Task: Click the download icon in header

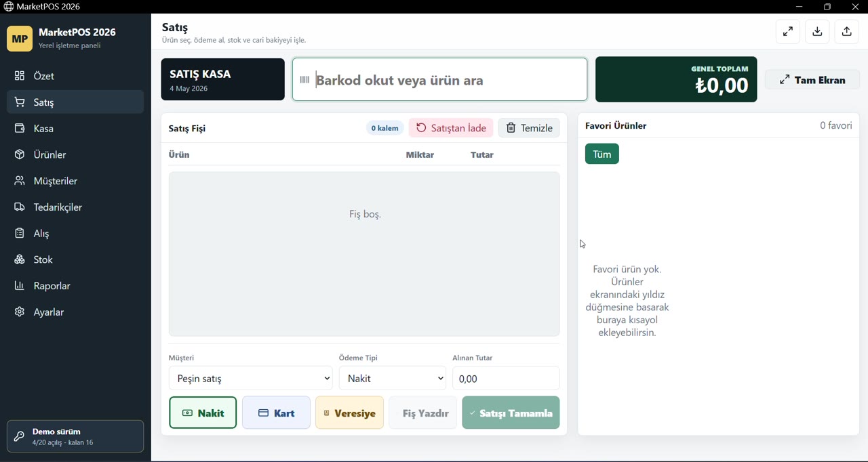Action: tap(818, 32)
